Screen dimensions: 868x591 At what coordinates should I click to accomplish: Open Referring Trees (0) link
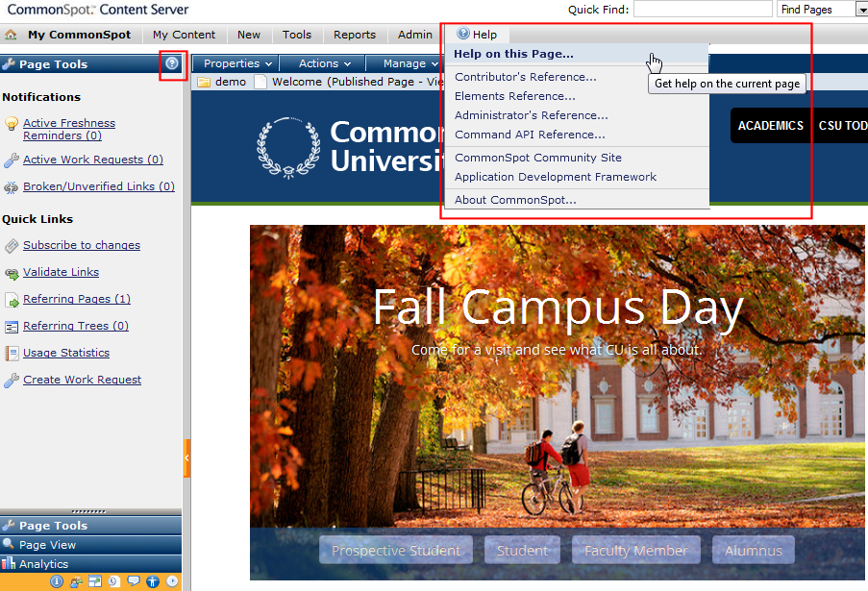pos(75,326)
